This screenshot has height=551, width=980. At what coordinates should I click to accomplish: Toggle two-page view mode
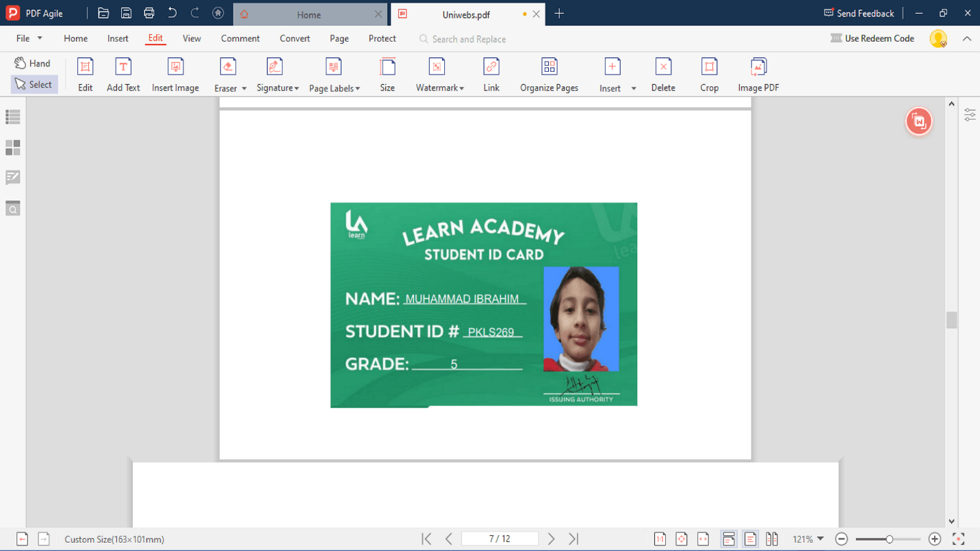tap(772, 539)
